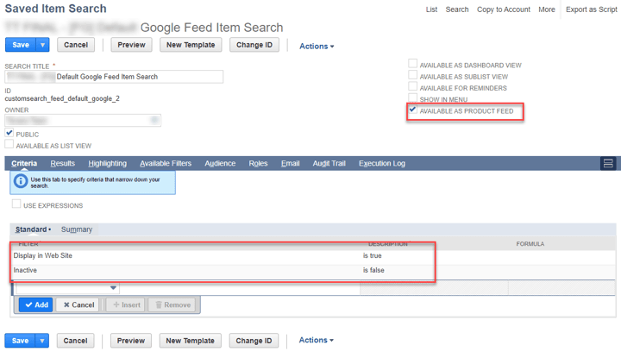Switch to the Execution Log tab
621x364 pixels.
point(382,164)
